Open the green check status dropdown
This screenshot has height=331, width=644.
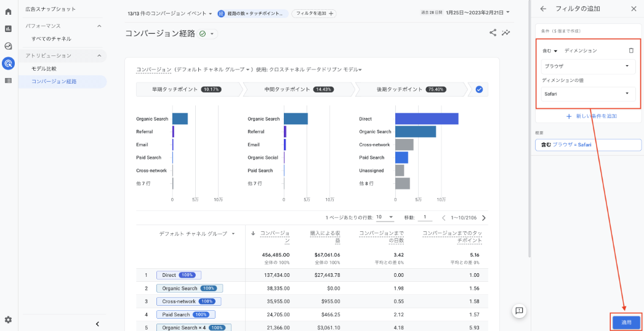coord(207,34)
